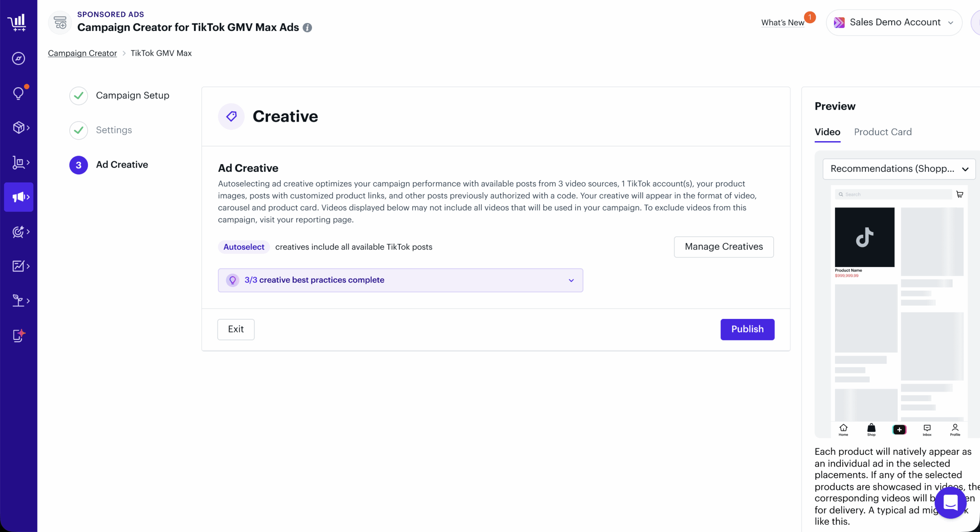This screenshot has height=532, width=980.
Task: Open the Sales Demo Account dropdown
Action: point(894,23)
